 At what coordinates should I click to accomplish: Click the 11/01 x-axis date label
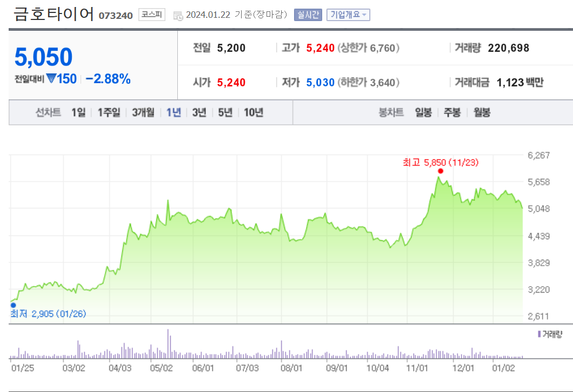417,368
